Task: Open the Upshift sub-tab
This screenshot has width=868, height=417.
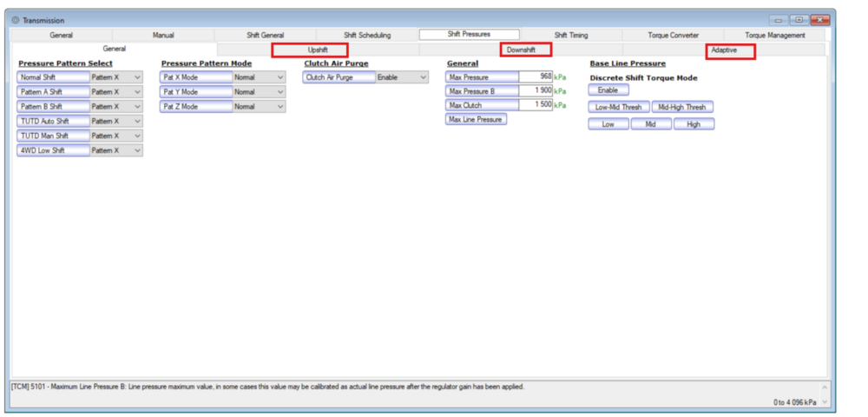Action: click(318, 50)
